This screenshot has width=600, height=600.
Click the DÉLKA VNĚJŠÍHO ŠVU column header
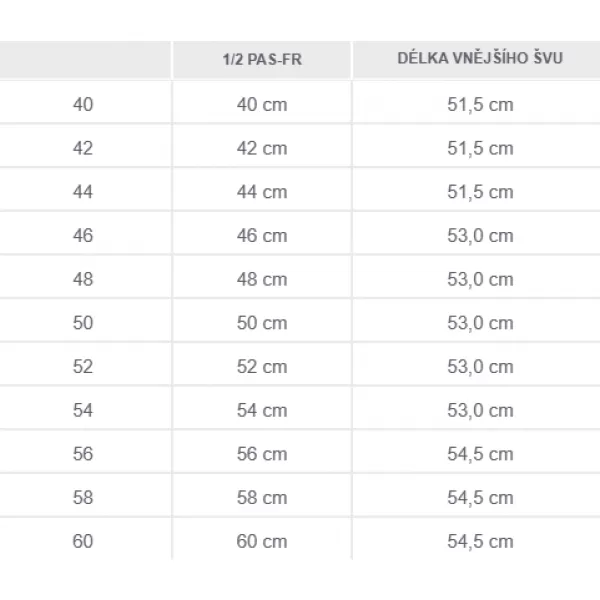click(480, 59)
